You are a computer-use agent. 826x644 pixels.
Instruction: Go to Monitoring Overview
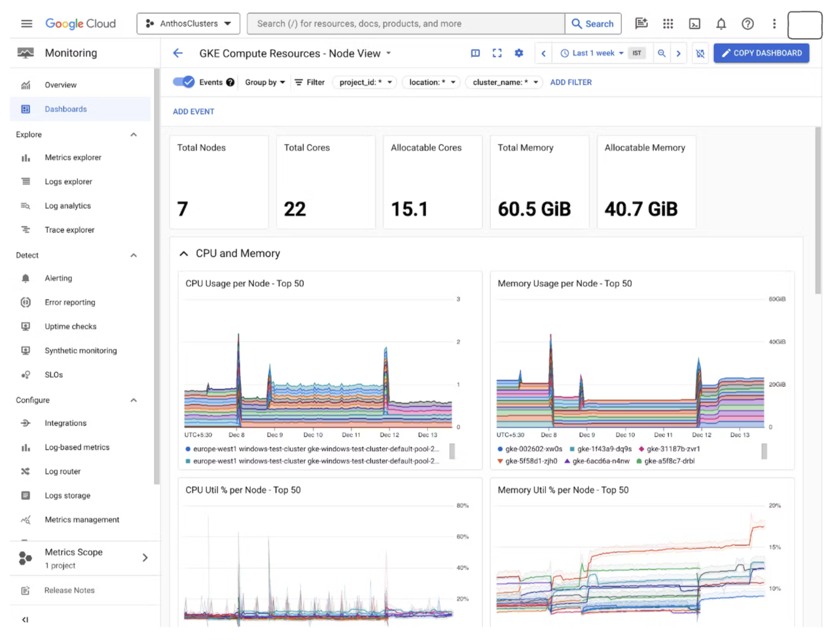(x=60, y=85)
